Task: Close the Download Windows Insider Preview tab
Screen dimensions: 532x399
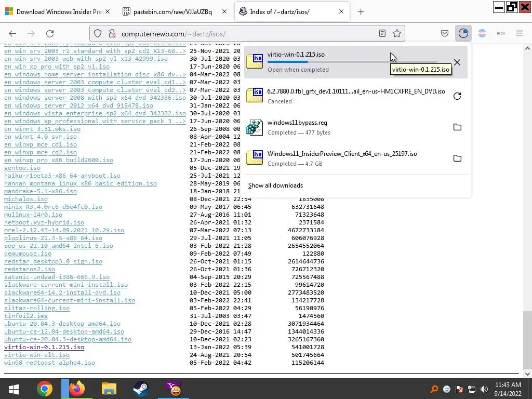Action: pos(108,11)
